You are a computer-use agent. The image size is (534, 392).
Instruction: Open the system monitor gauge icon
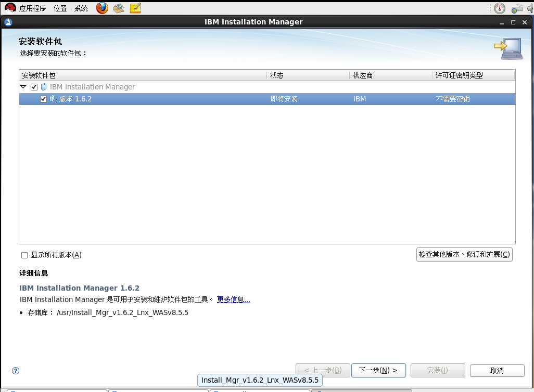click(499, 8)
